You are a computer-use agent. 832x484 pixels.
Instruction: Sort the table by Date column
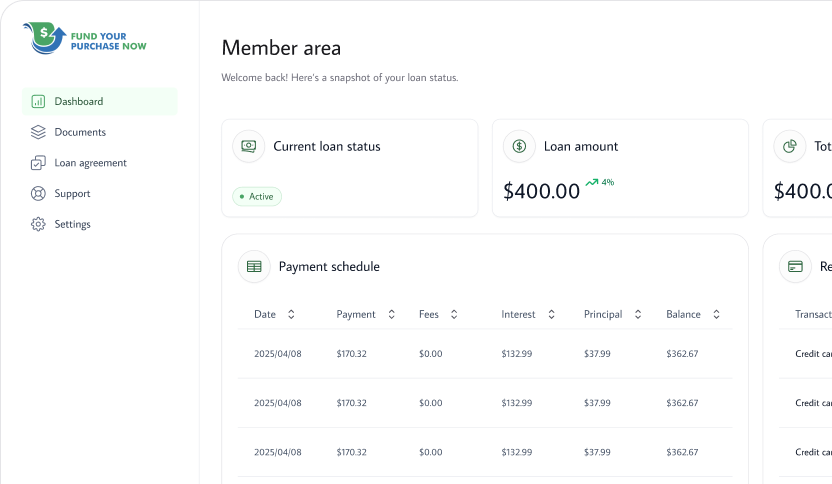click(291, 314)
